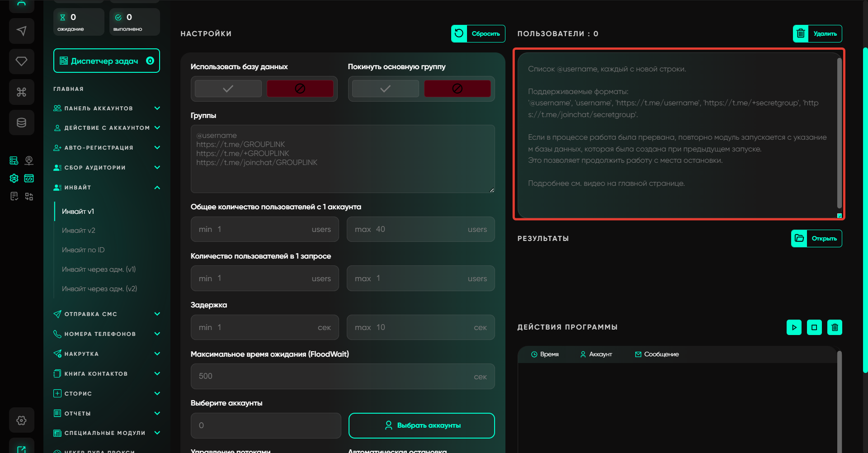
Task: Disable 'Использовать базу данных' with red option
Action: [300, 89]
